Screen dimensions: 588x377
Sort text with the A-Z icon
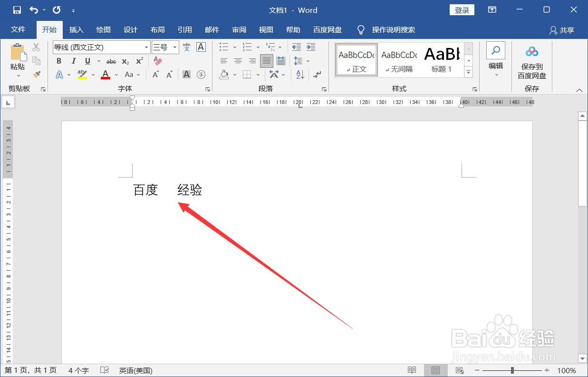pos(300,75)
